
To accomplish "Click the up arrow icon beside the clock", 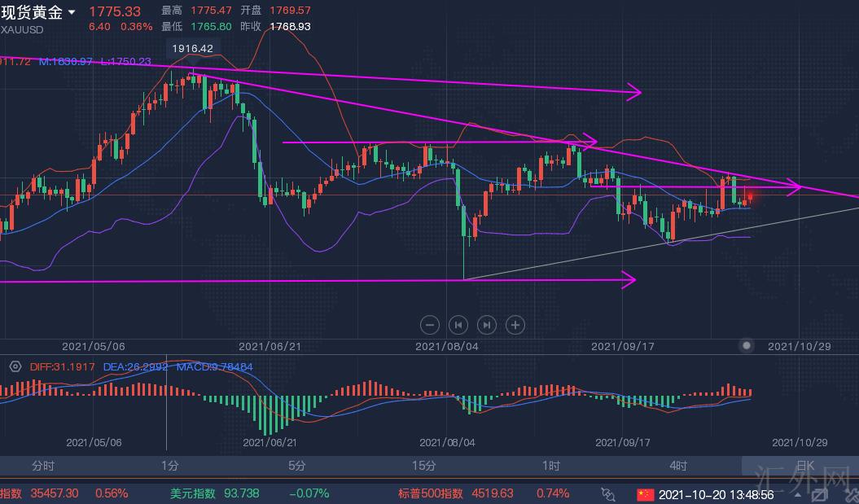I will (798, 495).
